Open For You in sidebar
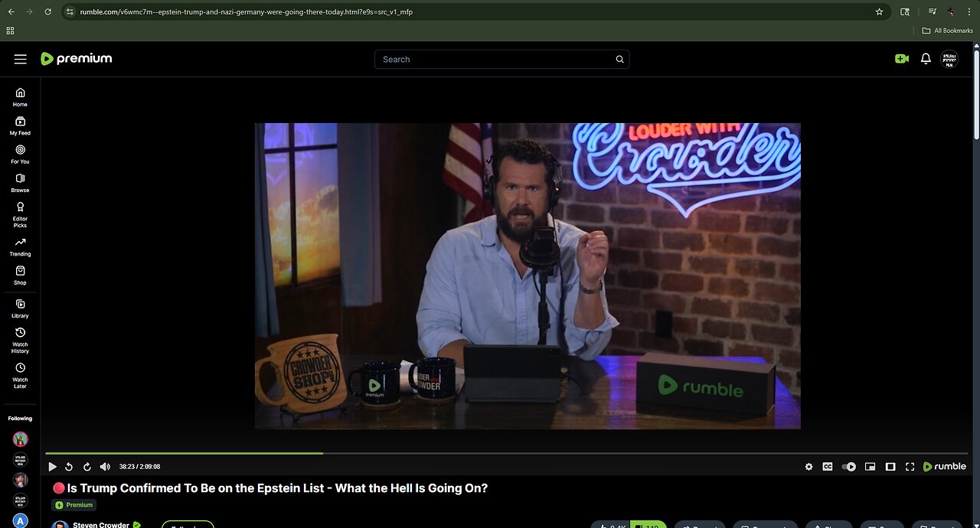980x528 pixels. pos(20,155)
